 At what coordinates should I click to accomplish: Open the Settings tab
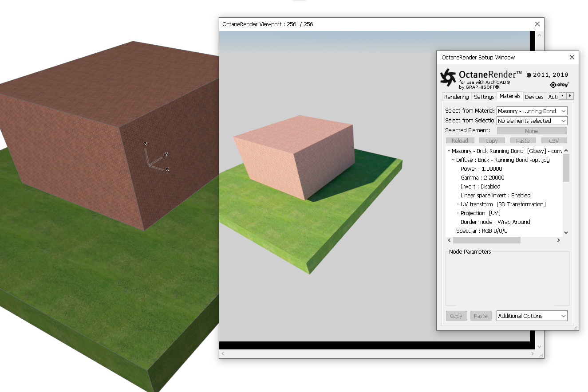[x=484, y=97]
